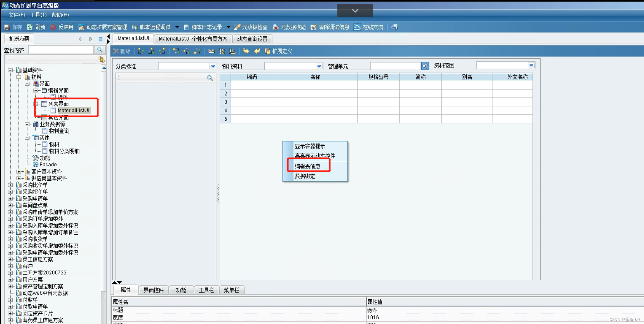Select MaterialListUI in the tree
644x324 pixels.
point(74,111)
